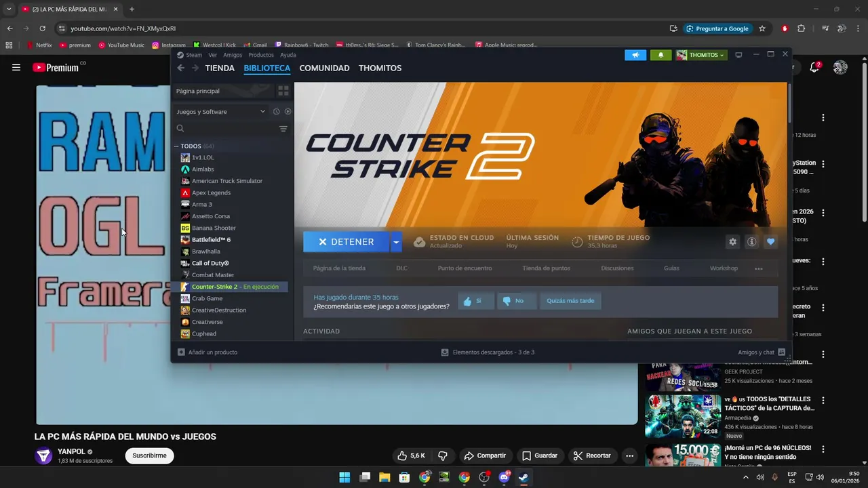The width and height of the screenshot is (868, 488).
Task: Sort library by recent activity clock icon
Action: pyautogui.click(x=276, y=111)
